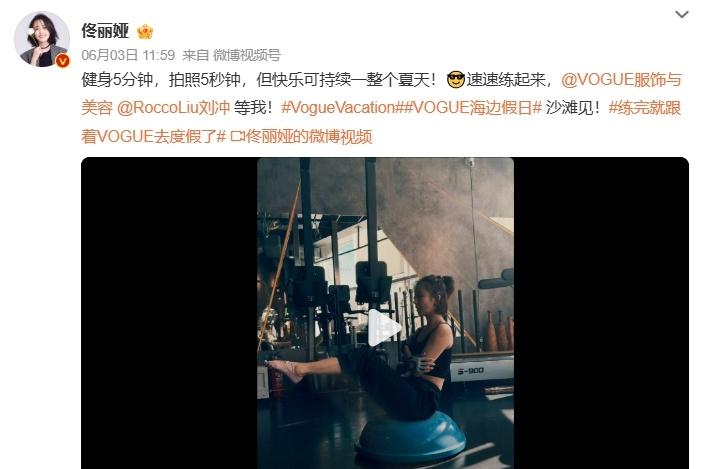The image size is (710, 469).
Task: Open the @RoccoLiu刘冲 mention link
Action: pyautogui.click(x=173, y=108)
